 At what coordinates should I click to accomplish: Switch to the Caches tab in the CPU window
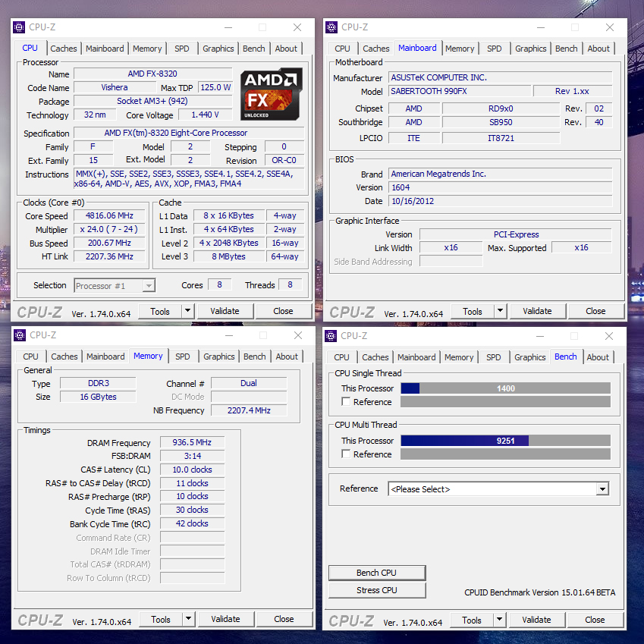click(64, 49)
